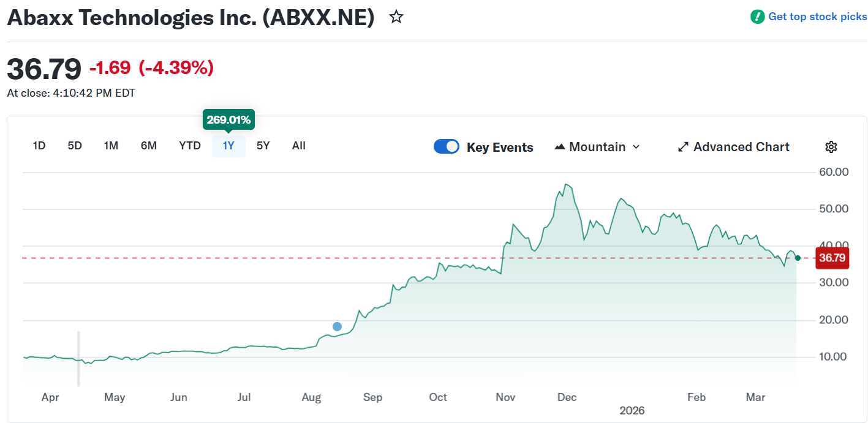Click the 269.01% return tooltip badge
The width and height of the screenshot is (868, 423).
point(228,120)
